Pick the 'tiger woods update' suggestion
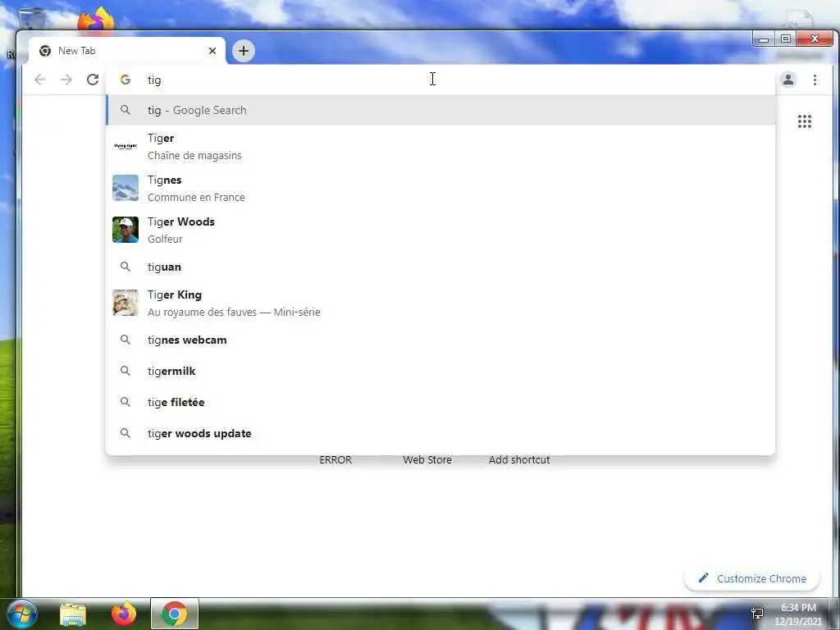The height and width of the screenshot is (630, 840). (441, 433)
